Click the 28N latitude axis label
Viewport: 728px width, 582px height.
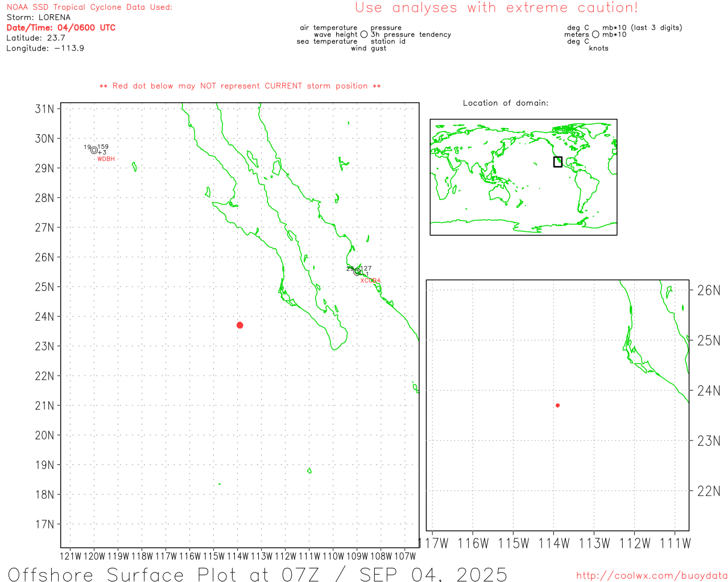coord(45,198)
